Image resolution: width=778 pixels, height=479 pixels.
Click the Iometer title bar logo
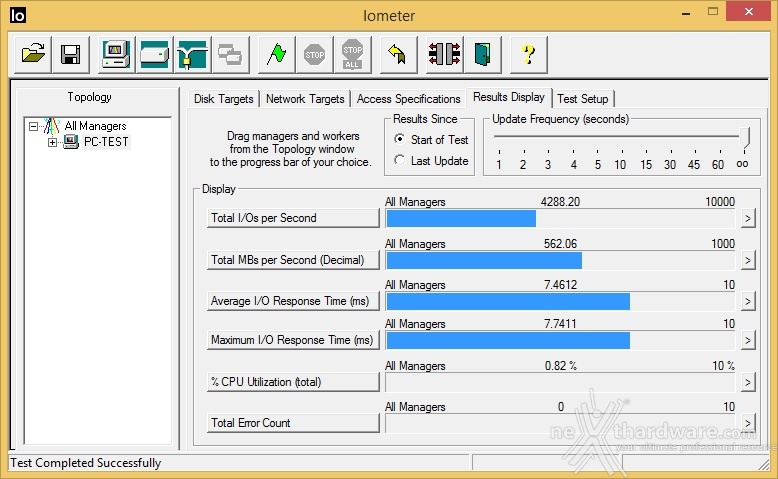(x=17, y=15)
